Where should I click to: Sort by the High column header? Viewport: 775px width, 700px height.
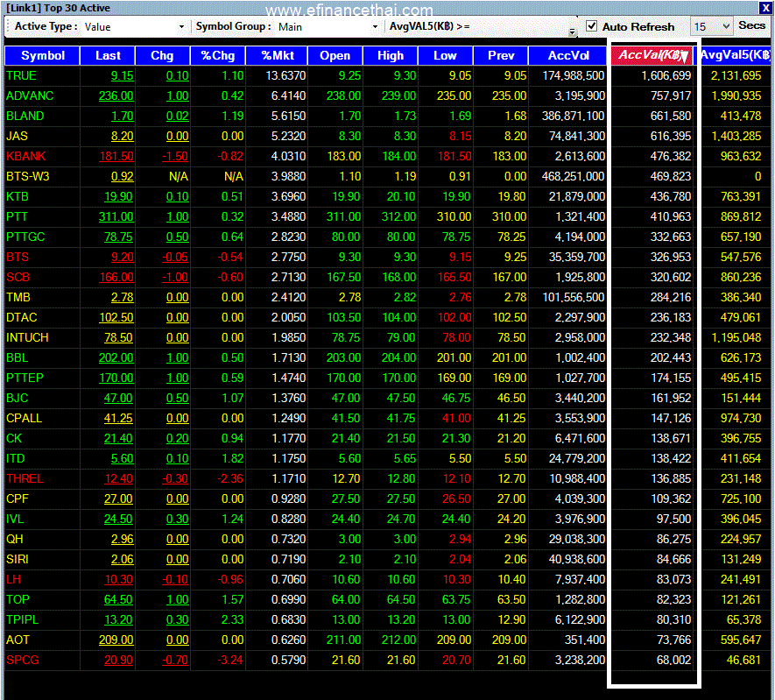click(391, 55)
